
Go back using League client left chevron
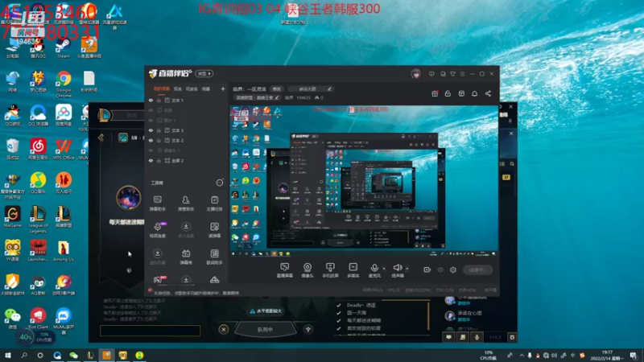pyautogui.click(x=101, y=138)
